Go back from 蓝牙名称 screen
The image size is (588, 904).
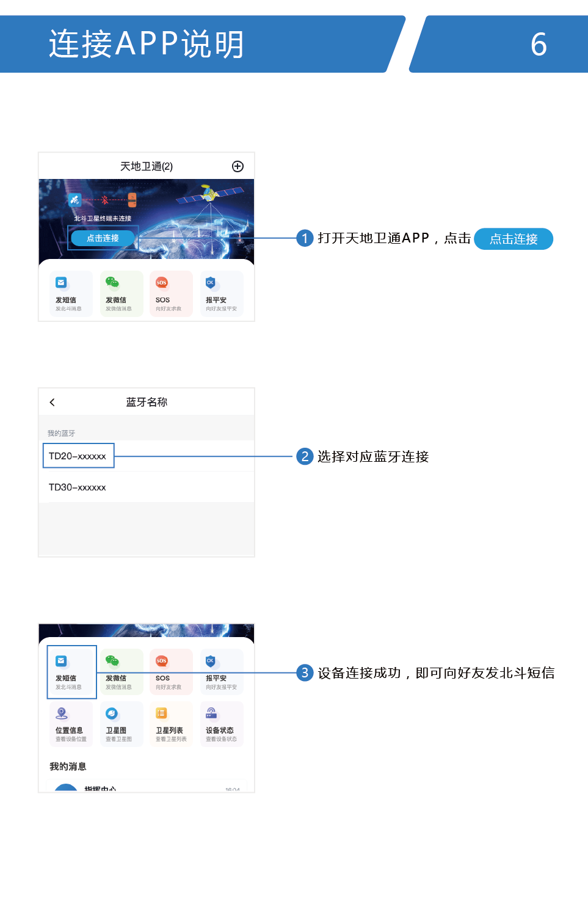tap(52, 402)
